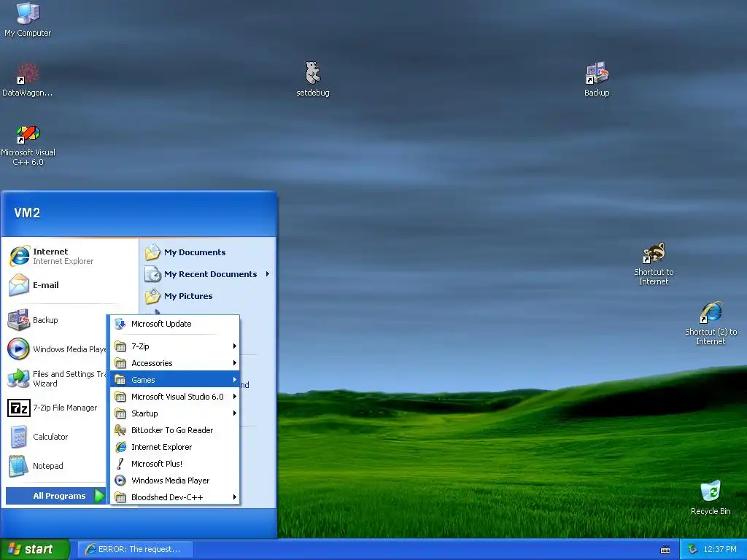
Task: Expand My Recent Documents arrow
Action: (x=268, y=274)
